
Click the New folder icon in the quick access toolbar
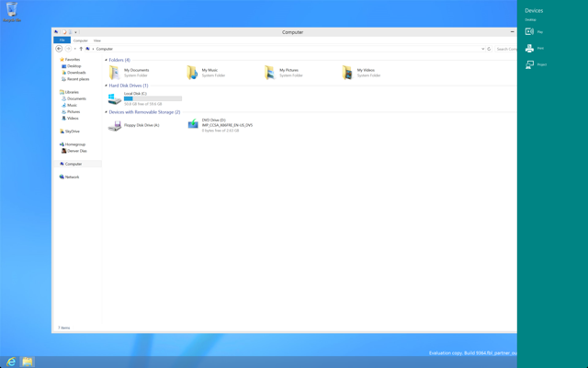click(x=70, y=32)
